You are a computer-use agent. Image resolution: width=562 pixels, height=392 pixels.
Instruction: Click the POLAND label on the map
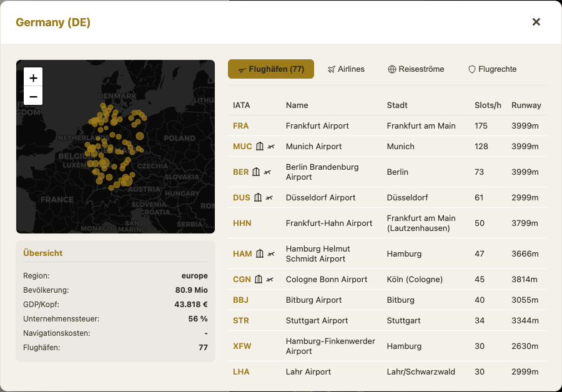[x=180, y=139]
